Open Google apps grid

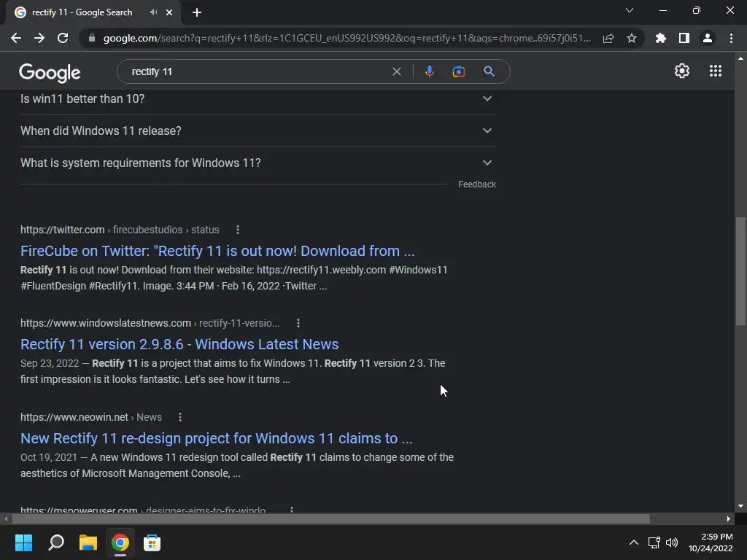click(716, 71)
